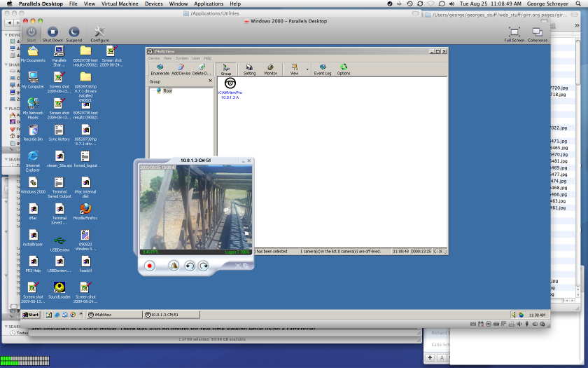Open the Device menu in iMultiView
Image resolution: width=588 pixels, height=368 pixels.
154,58
